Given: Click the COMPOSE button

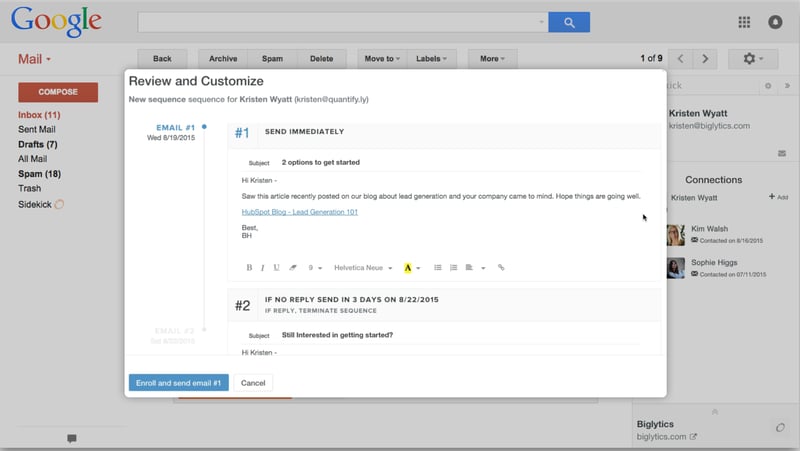Looking at the screenshot, I should pyautogui.click(x=58, y=92).
